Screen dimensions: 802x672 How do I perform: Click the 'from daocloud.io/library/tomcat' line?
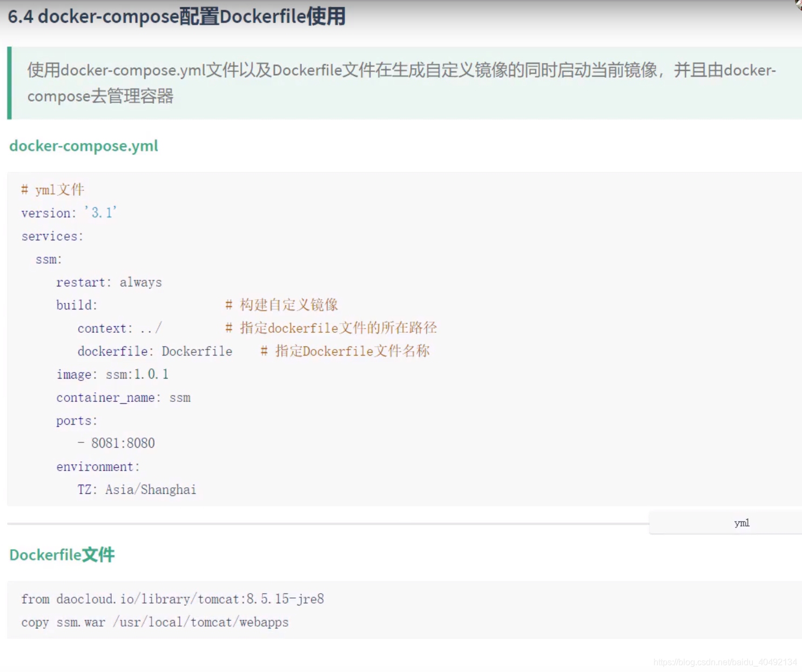[173, 599]
